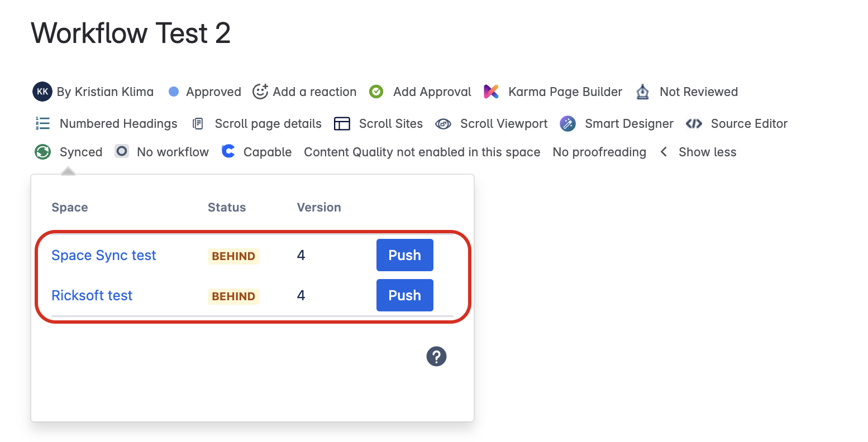Click the green Add Approval checkmark icon
The image size is (868, 442).
pos(376,92)
